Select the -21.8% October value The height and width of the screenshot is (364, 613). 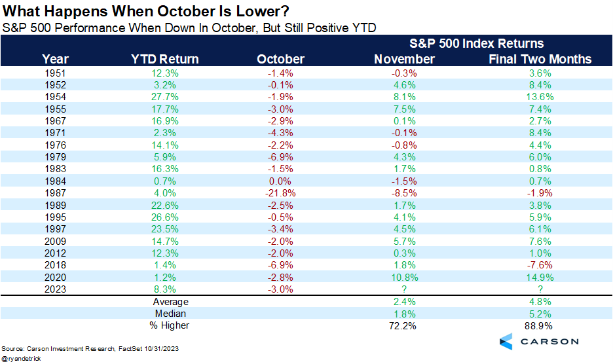click(x=280, y=192)
